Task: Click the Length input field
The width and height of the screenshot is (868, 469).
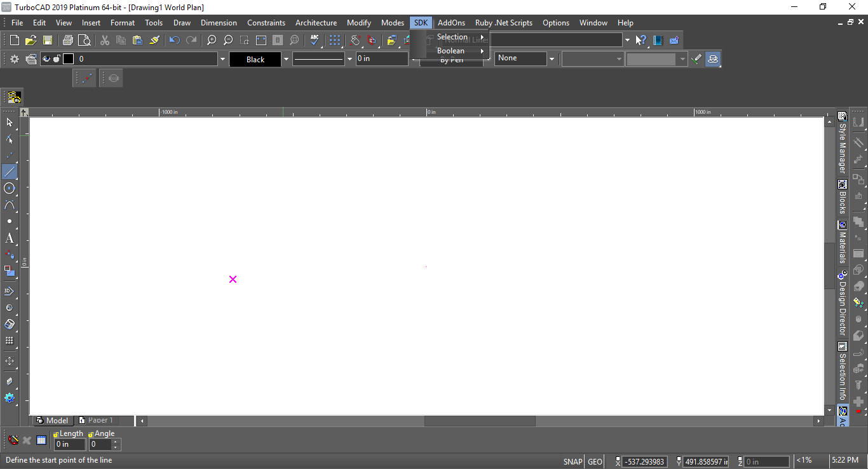Action: (x=70, y=444)
